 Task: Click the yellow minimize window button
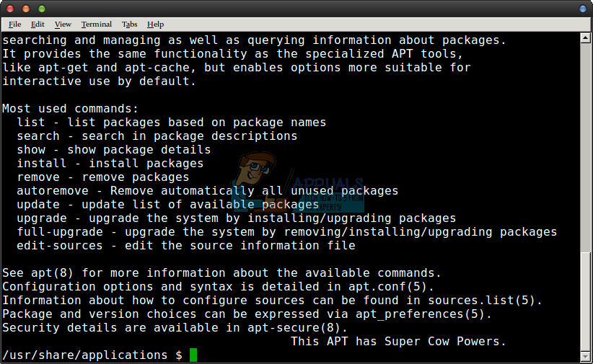[26, 9]
